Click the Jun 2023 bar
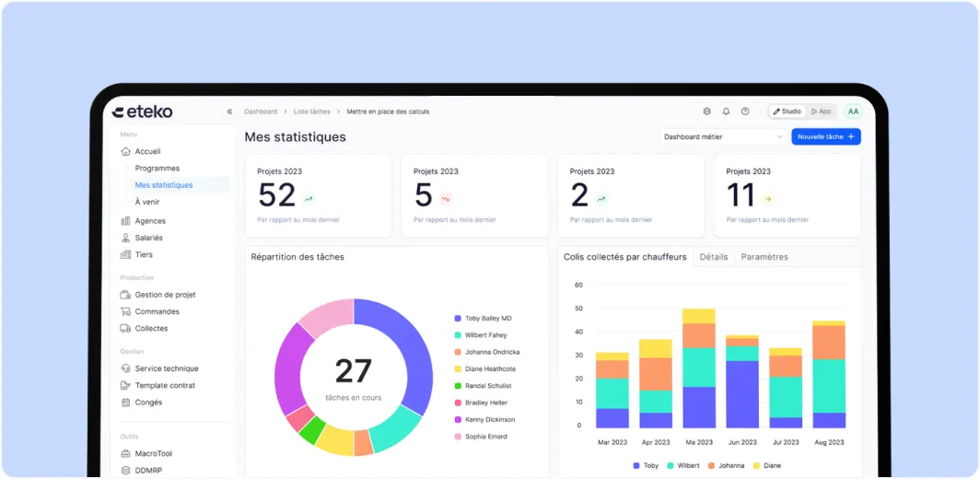The width and height of the screenshot is (980, 479). [741, 382]
